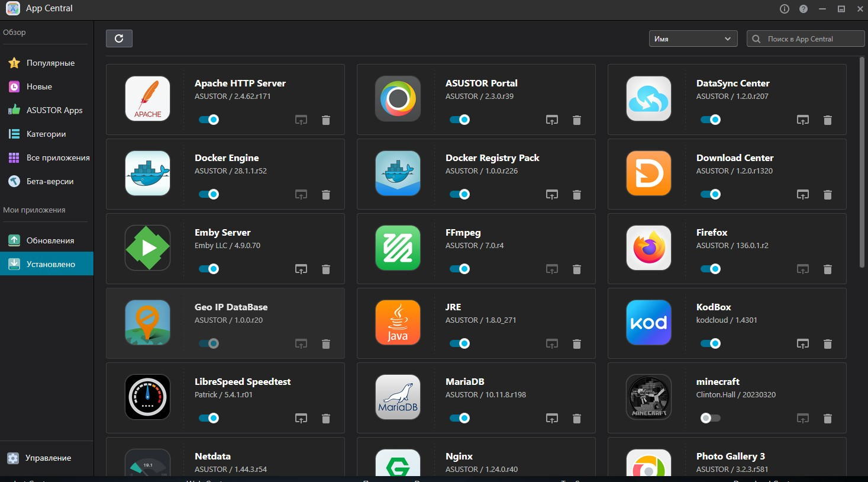
Task: Click the LibreSpeed Speedtest gauge icon
Action: coord(147,397)
